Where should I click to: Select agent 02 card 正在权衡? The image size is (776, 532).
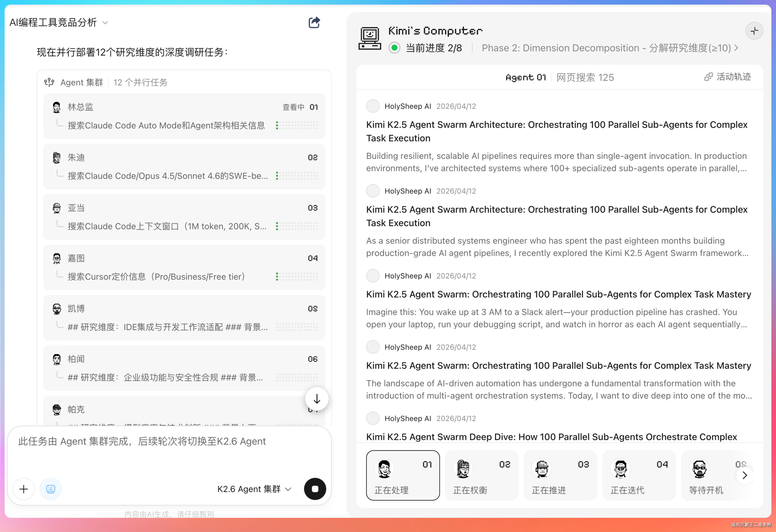(481, 475)
